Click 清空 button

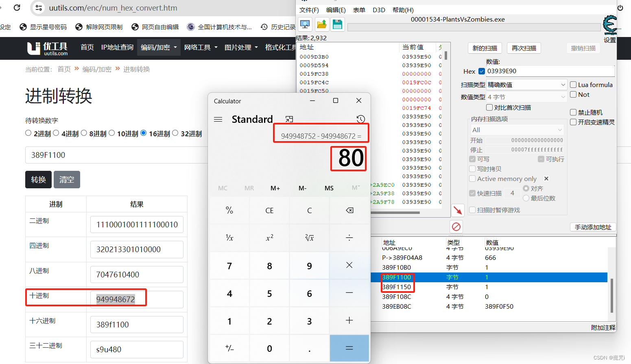(x=67, y=180)
